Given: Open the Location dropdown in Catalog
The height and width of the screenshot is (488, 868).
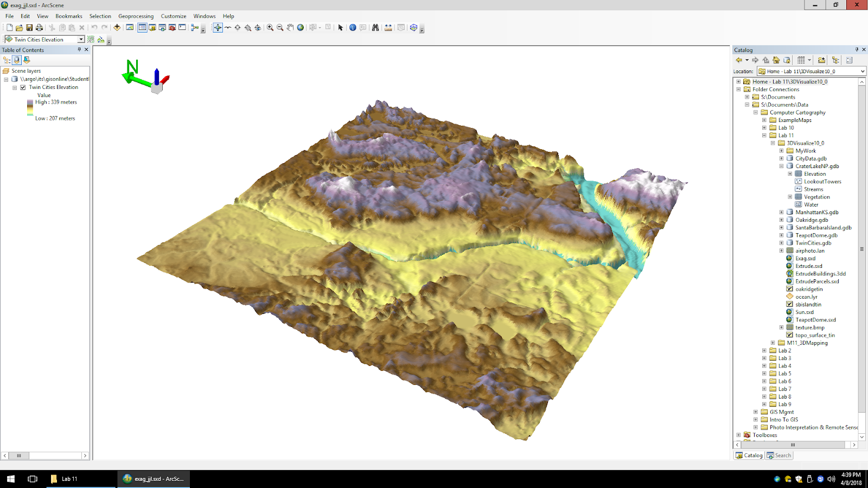Looking at the screenshot, I should (862, 71).
